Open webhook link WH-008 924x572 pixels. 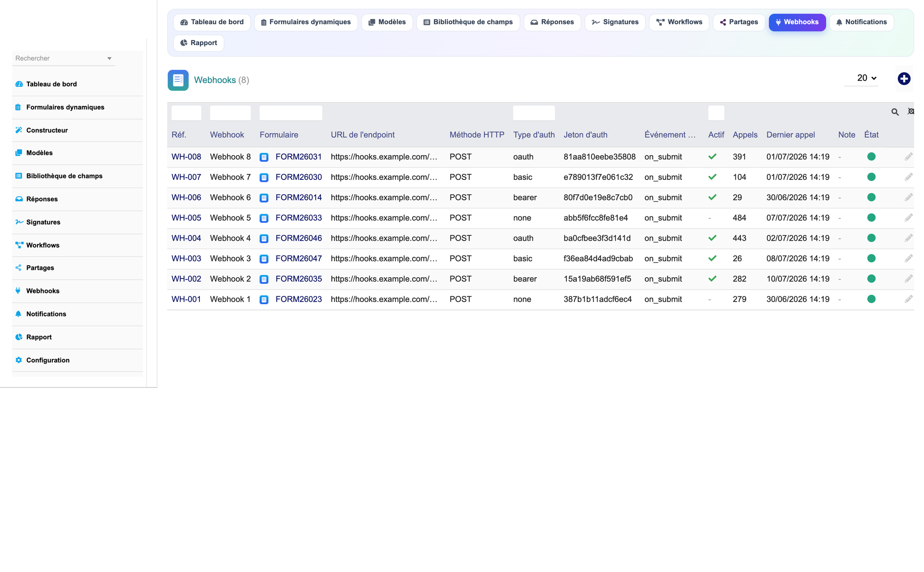tap(186, 157)
